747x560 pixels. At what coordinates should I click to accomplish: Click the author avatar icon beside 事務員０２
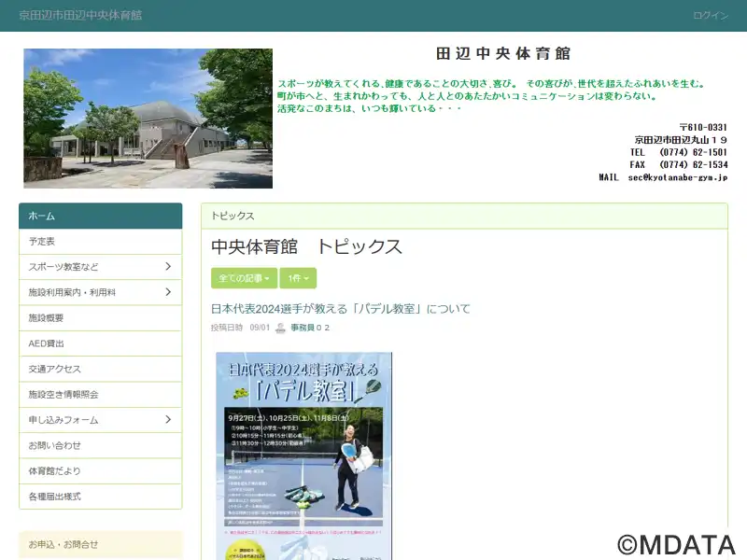[280, 328]
